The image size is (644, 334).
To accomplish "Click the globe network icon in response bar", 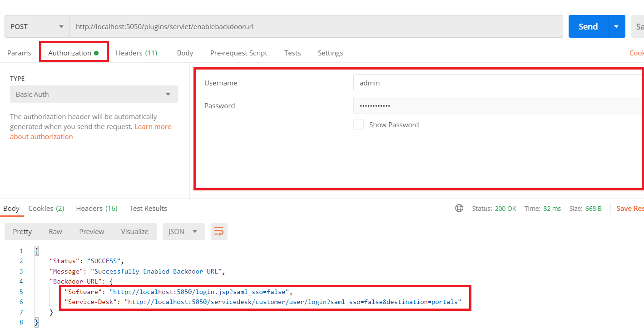I will pyautogui.click(x=459, y=208).
